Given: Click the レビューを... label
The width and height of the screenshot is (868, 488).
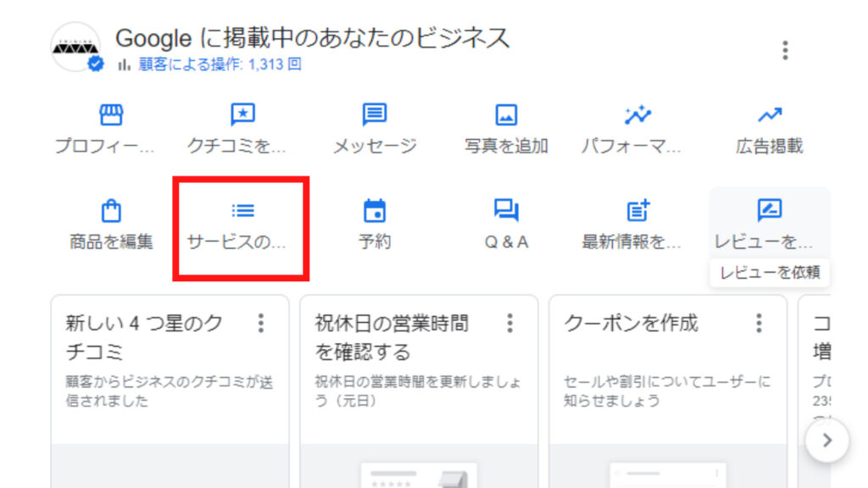Looking at the screenshot, I should [764, 241].
